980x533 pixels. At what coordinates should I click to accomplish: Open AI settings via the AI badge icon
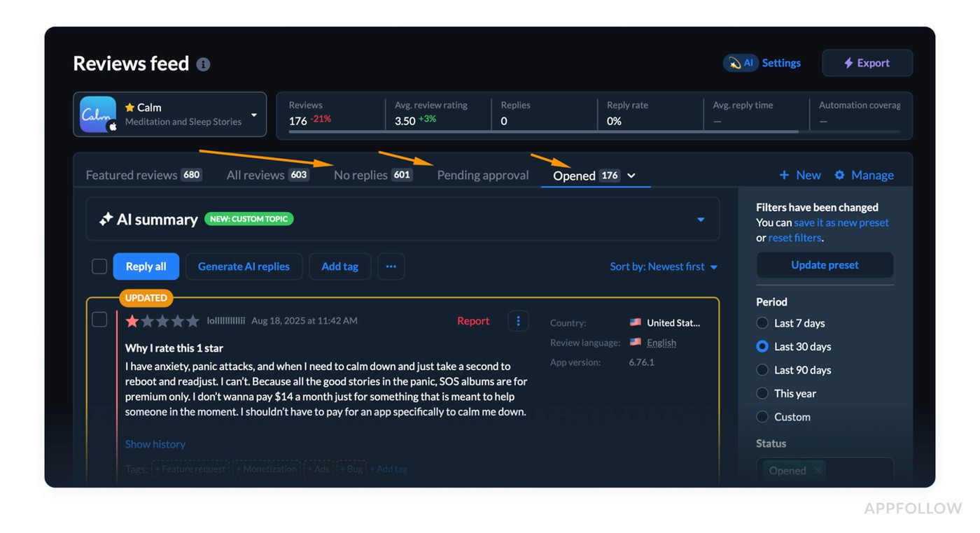coord(736,62)
